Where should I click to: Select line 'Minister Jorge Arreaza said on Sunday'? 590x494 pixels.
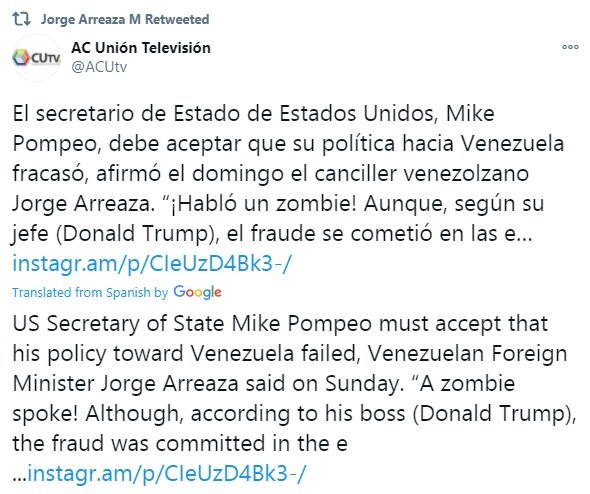click(x=264, y=383)
